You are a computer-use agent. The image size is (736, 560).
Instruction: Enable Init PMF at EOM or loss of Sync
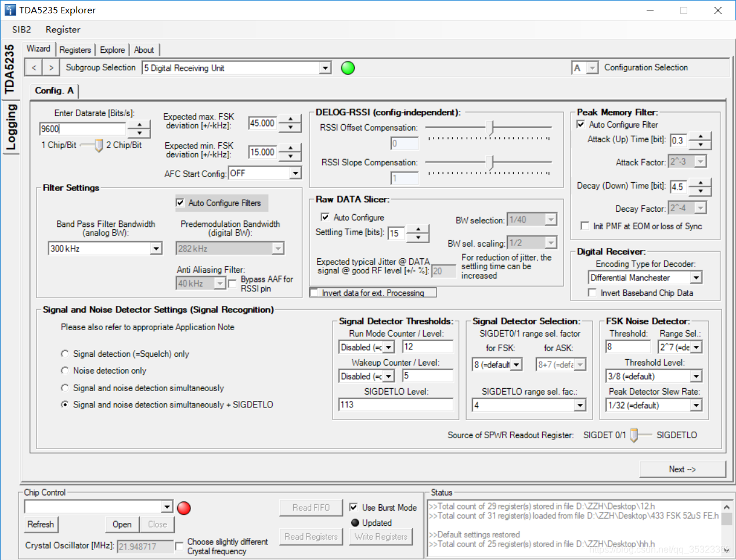[585, 226]
